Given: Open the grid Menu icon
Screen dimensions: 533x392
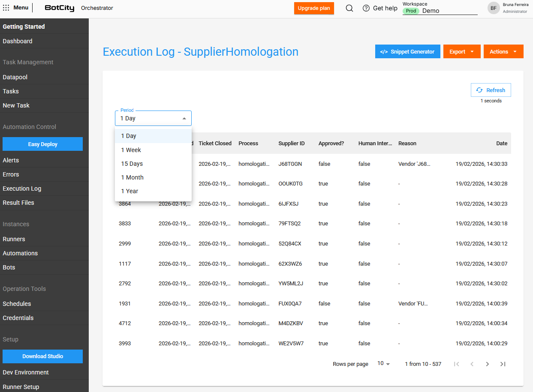Looking at the screenshot, I should (x=6, y=8).
